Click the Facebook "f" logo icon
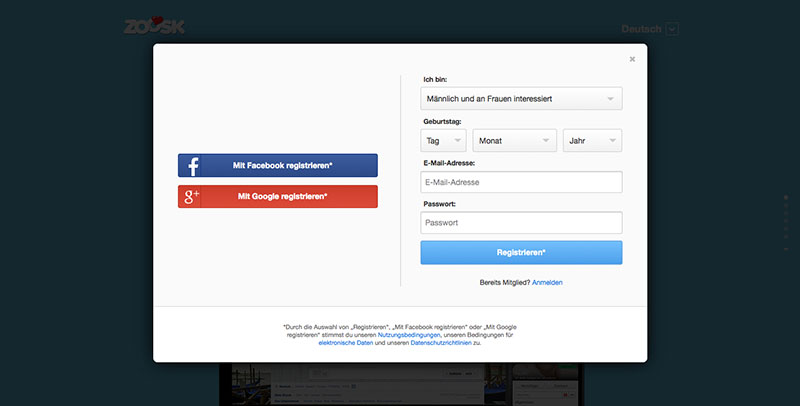 click(191, 166)
